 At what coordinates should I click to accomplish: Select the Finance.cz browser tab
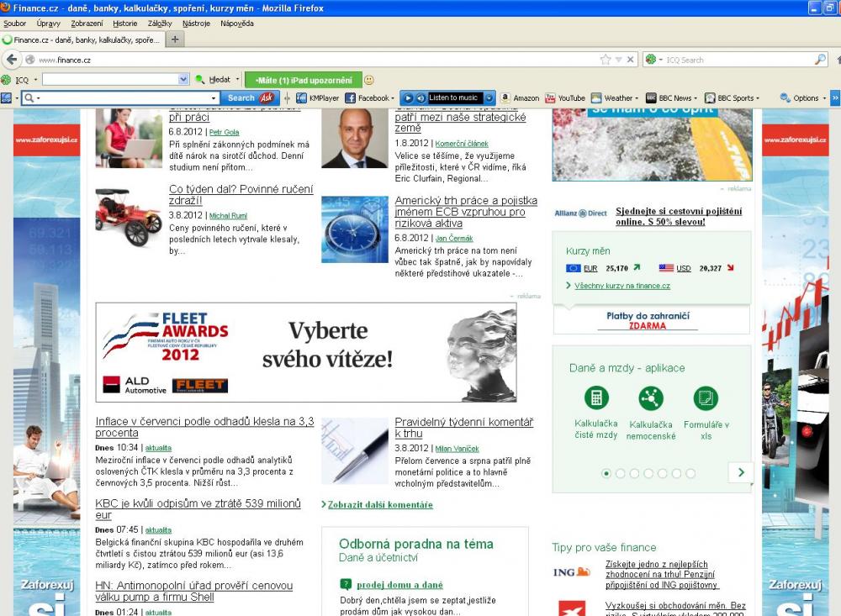(82, 39)
